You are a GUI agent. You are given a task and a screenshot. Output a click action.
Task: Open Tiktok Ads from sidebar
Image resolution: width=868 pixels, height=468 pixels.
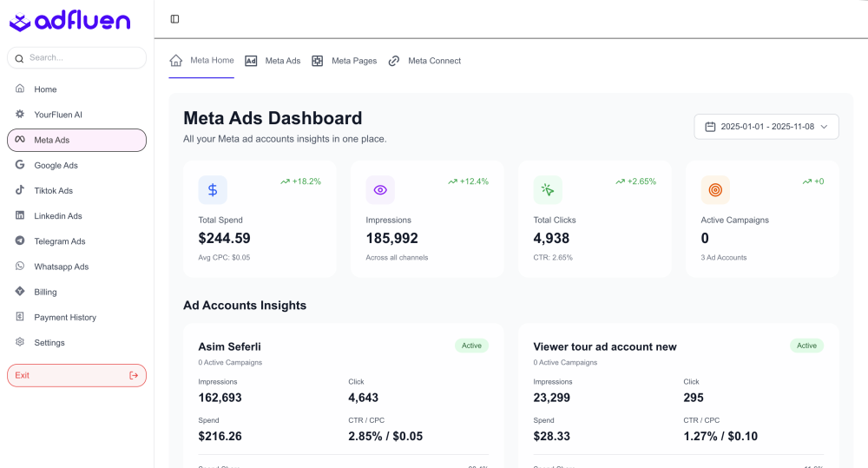pos(54,191)
